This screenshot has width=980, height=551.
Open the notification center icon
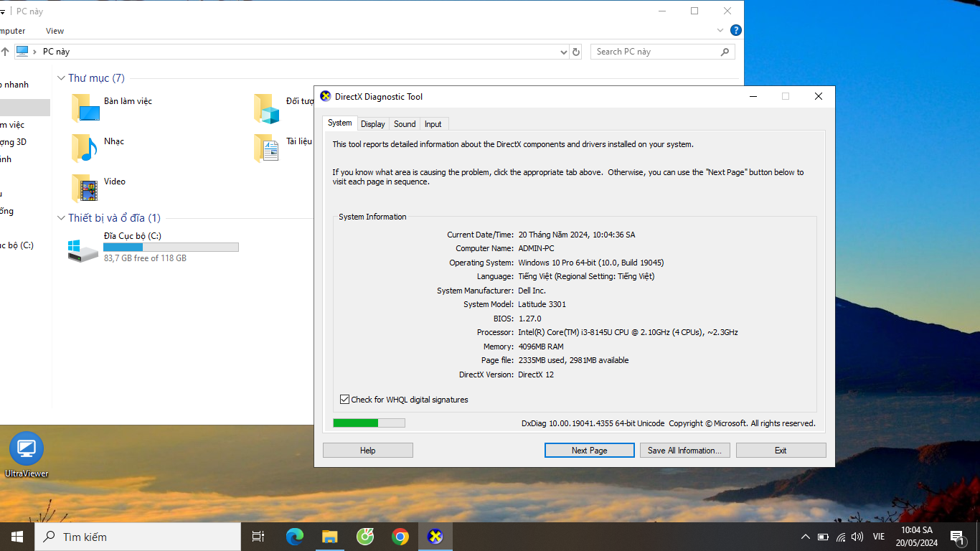tap(957, 537)
